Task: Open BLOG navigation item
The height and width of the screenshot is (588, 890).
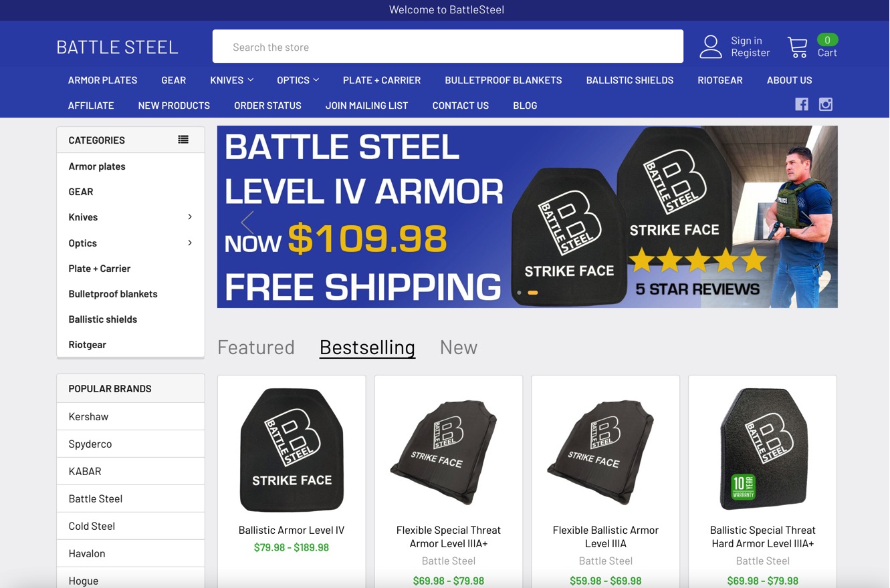Action: 525,106
